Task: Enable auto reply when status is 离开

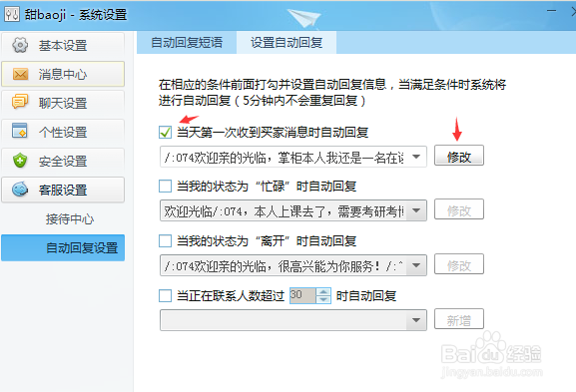Action: [x=165, y=241]
